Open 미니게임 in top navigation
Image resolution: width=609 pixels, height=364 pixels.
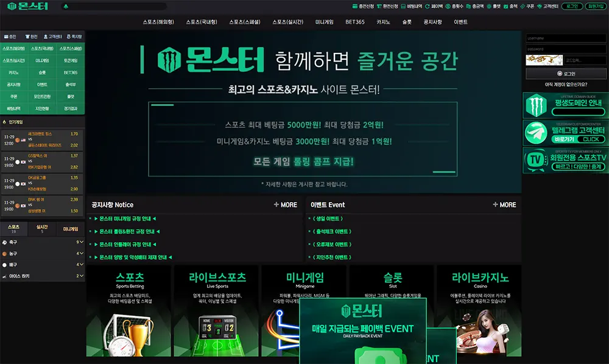(325, 22)
